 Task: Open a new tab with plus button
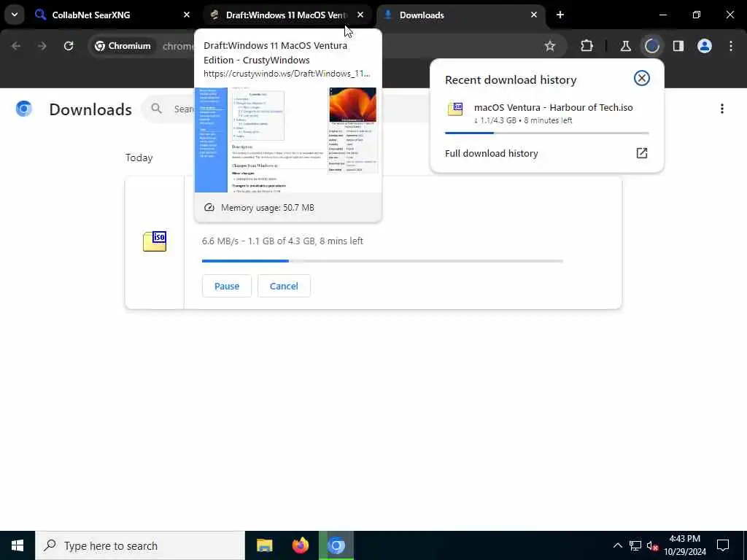click(x=560, y=15)
